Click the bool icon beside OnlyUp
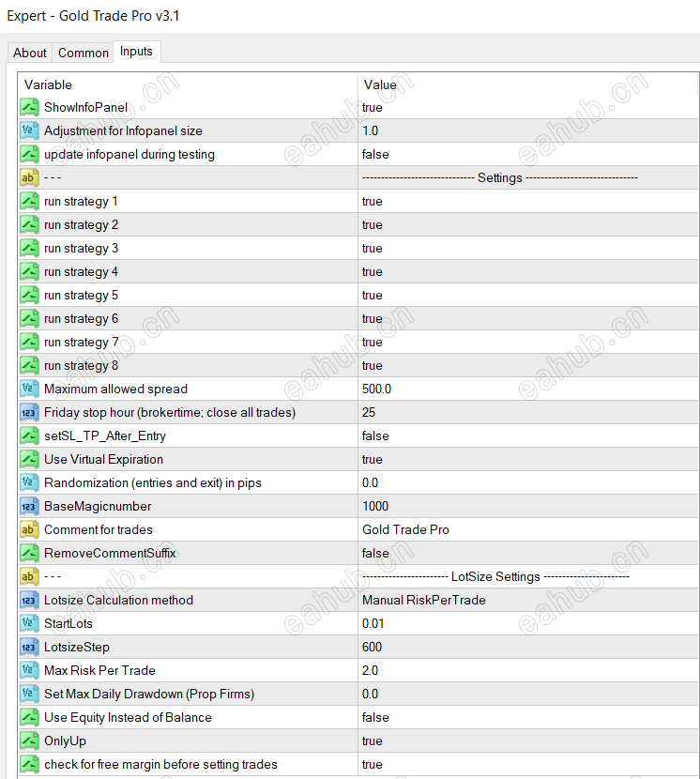Image resolution: width=700 pixels, height=779 pixels. (x=29, y=741)
